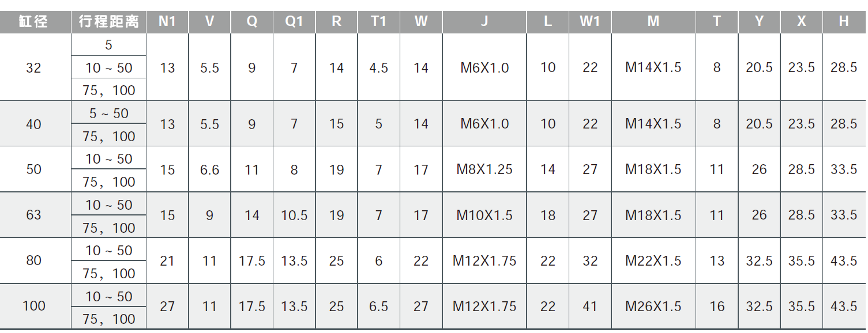Click the bore size 100 cell
Screen dimensions: 868x333
(33, 306)
